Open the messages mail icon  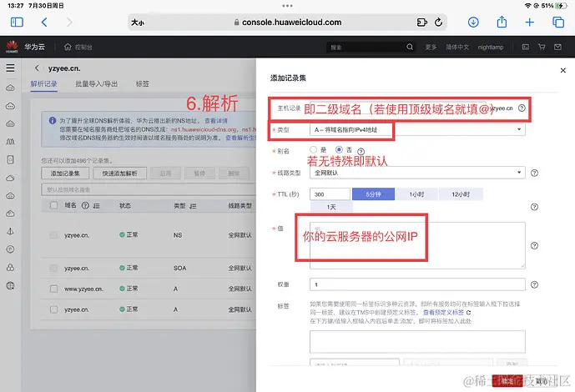click(x=557, y=47)
